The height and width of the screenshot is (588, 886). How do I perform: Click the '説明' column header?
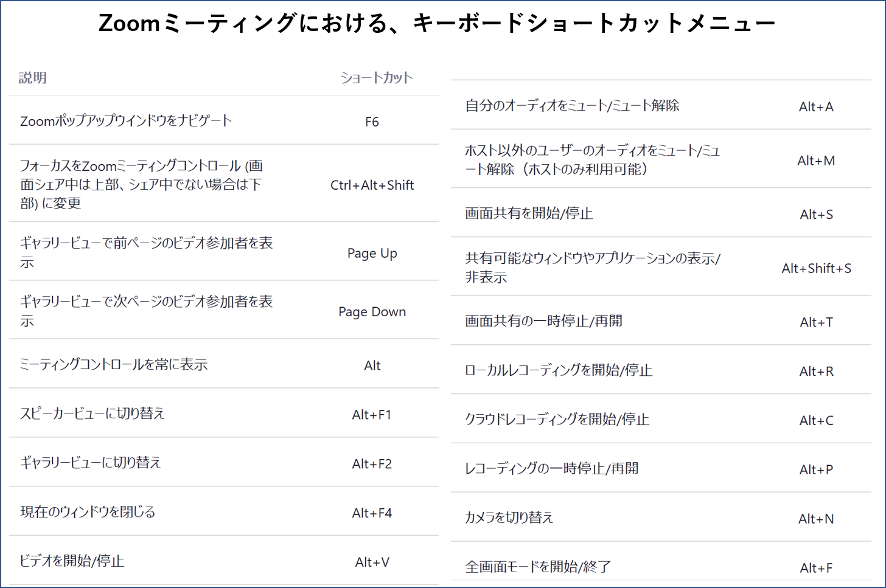click(33, 78)
